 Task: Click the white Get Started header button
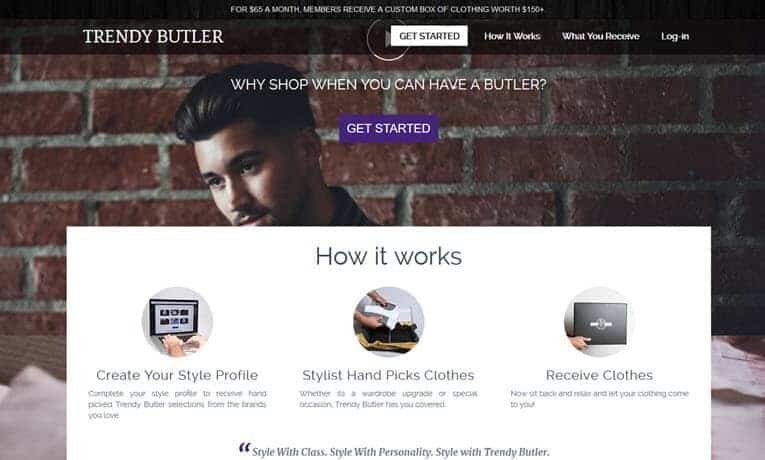coord(429,36)
